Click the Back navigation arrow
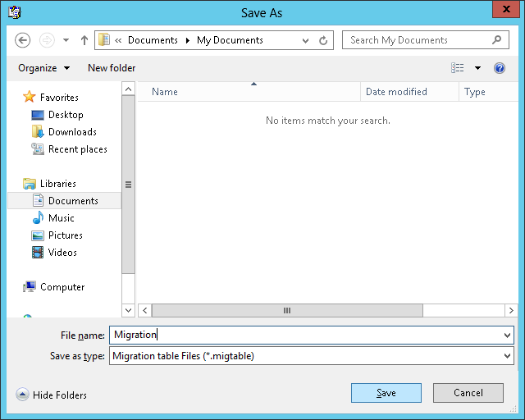Image resolution: width=525 pixels, height=420 pixels. pyautogui.click(x=23, y=40)
